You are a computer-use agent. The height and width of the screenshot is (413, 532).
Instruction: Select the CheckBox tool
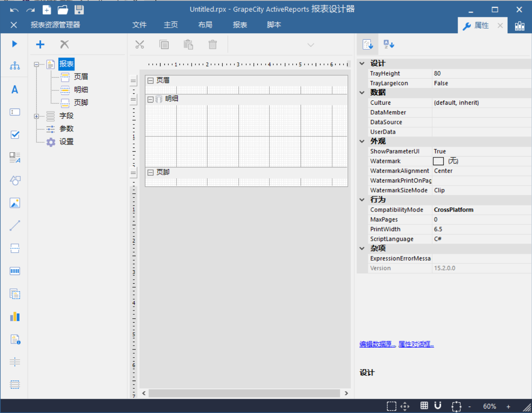click(x=15, y=134)
